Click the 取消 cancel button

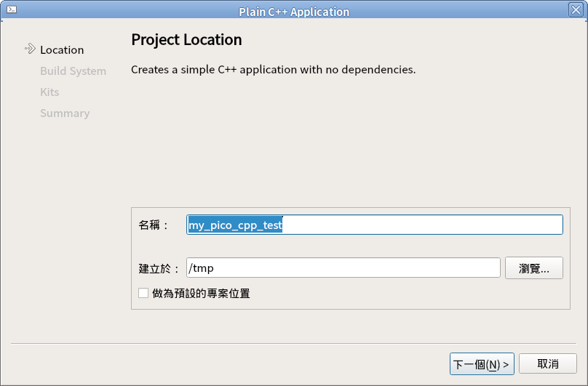pyautogui.click(x=547, y=363)
